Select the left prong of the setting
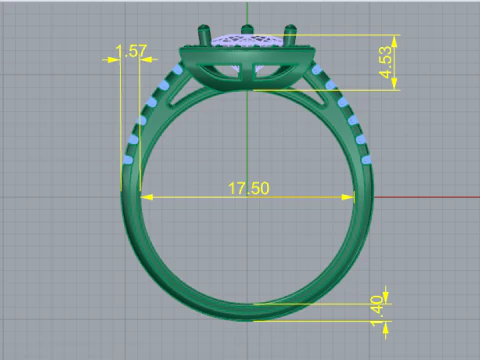480x360 pixels. click(204, 35)
